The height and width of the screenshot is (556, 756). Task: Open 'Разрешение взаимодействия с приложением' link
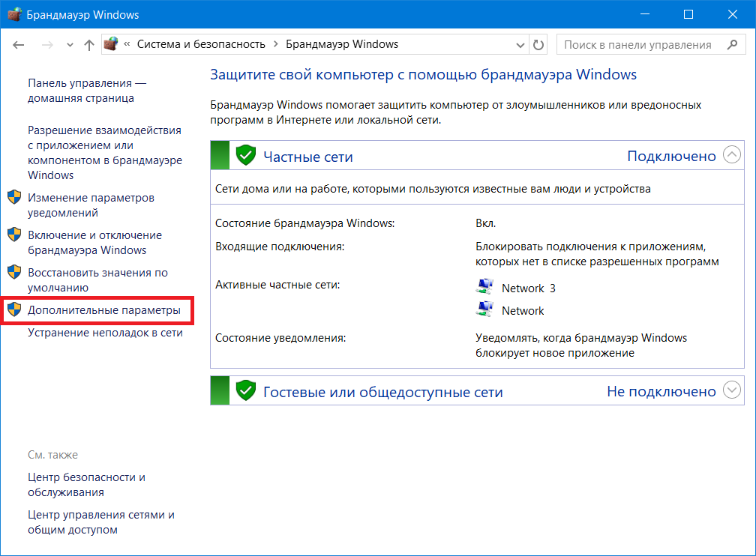[x=105, y=153]
